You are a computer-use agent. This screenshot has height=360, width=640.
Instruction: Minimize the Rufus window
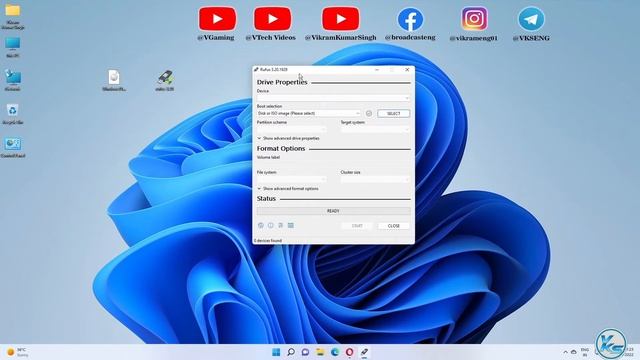(377, 70)
